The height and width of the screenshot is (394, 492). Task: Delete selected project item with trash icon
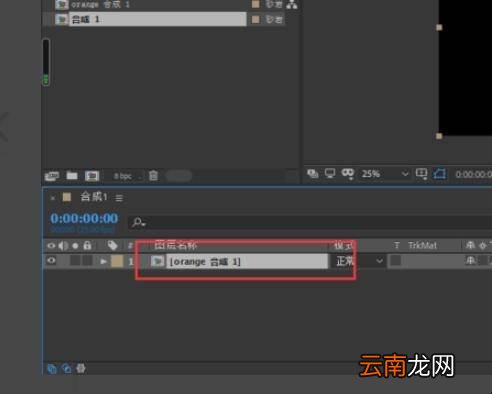[x=153, y=175]
